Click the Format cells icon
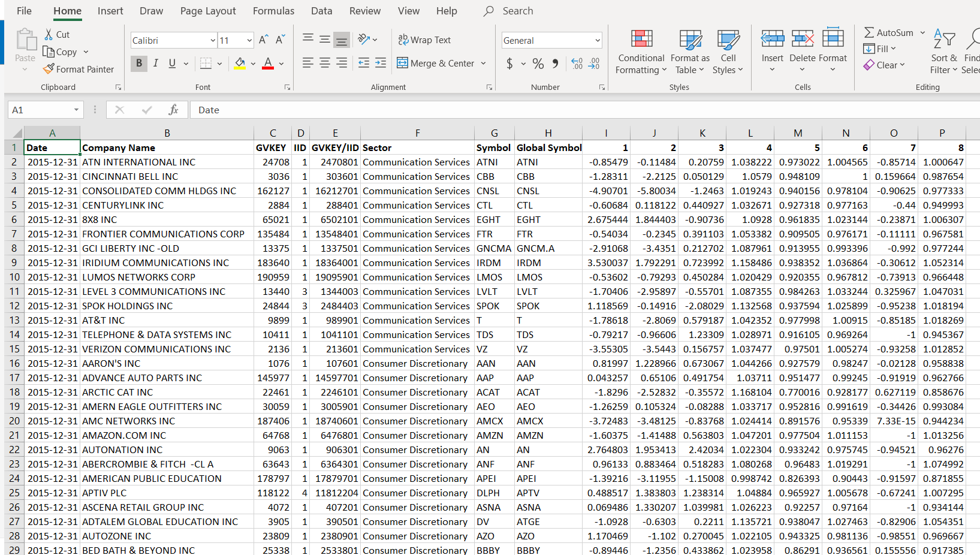This screenshot has width=980, height=555. (833, 37)
